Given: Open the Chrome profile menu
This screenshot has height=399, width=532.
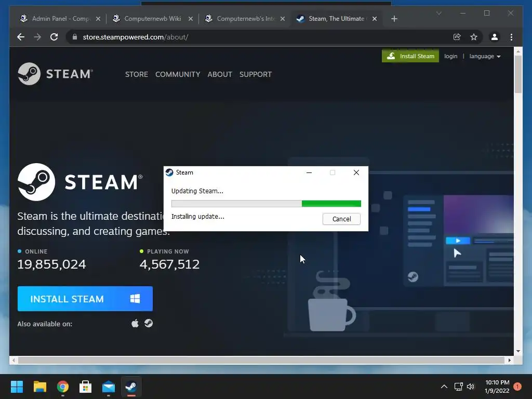Looking at the screenshot, I should click(x=495, y=37).
